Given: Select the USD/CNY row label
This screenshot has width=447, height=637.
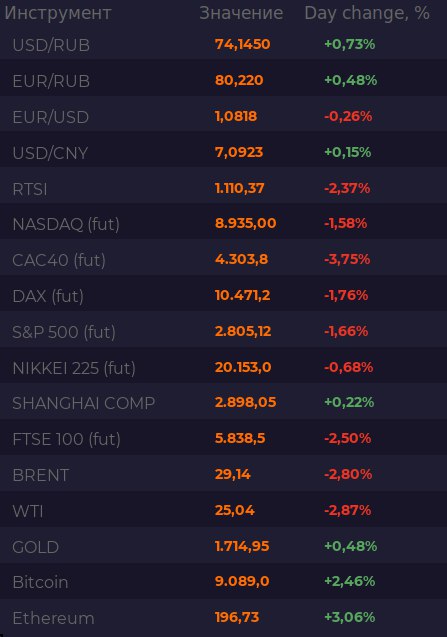Looking at the screenshot, I should pos(50,153).
